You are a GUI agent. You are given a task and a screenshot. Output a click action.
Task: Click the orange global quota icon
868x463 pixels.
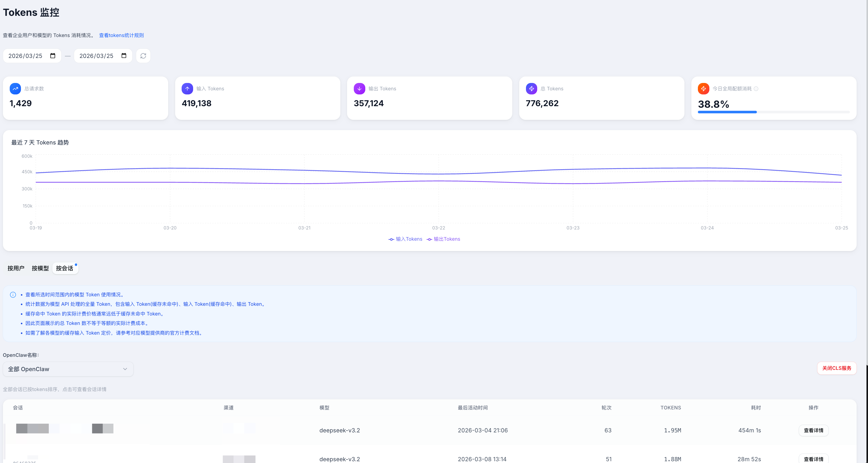(703, 89)
